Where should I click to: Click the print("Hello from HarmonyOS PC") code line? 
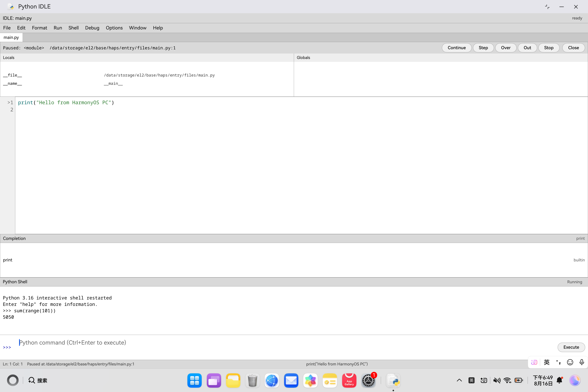pos(66,103)
